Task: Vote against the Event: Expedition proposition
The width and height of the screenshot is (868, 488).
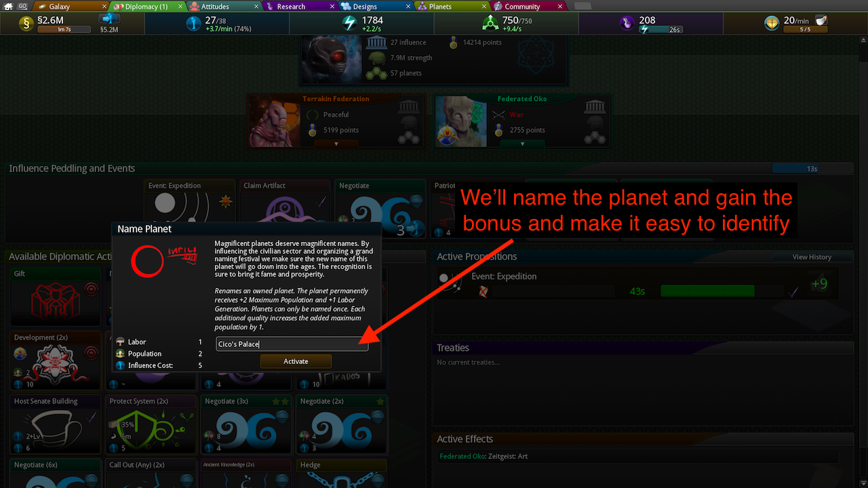Action: pyautogui.click(x=484, y=291)
